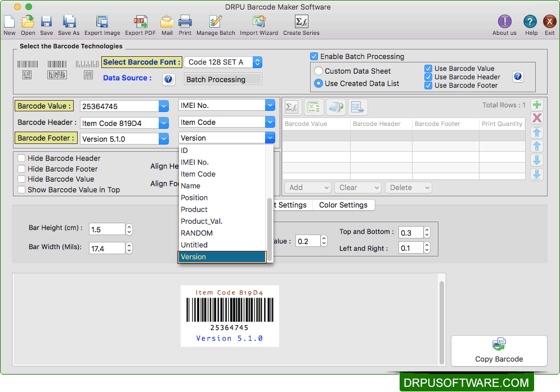This screenshot has height=392, width=560.
Task: Click the Exit icon
Action: [x=550, y=22]
